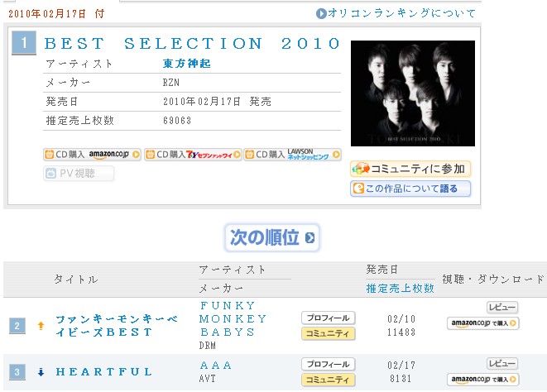547x392 pixels.
Task: Buy CD via LAWSON ネットショッピング button
Action: [x=292, y=155]
